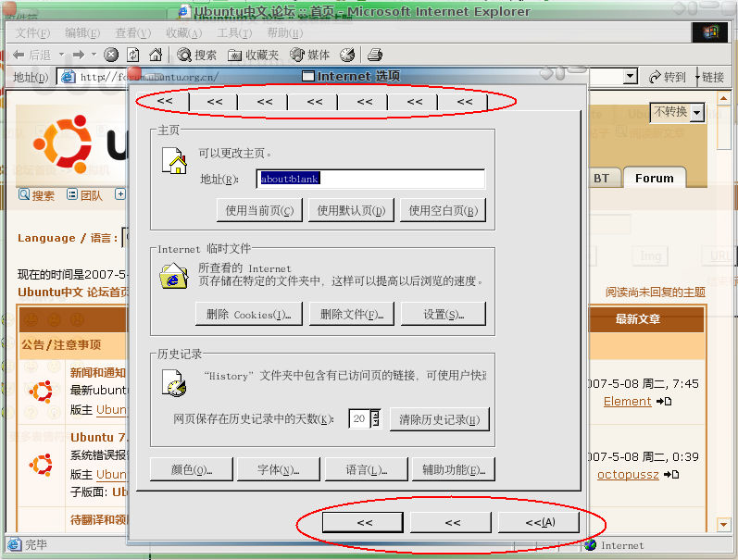Viewport: 738px width, 560px height.
Task: Open the octopussz user link
Action: [x=628, y=474]
